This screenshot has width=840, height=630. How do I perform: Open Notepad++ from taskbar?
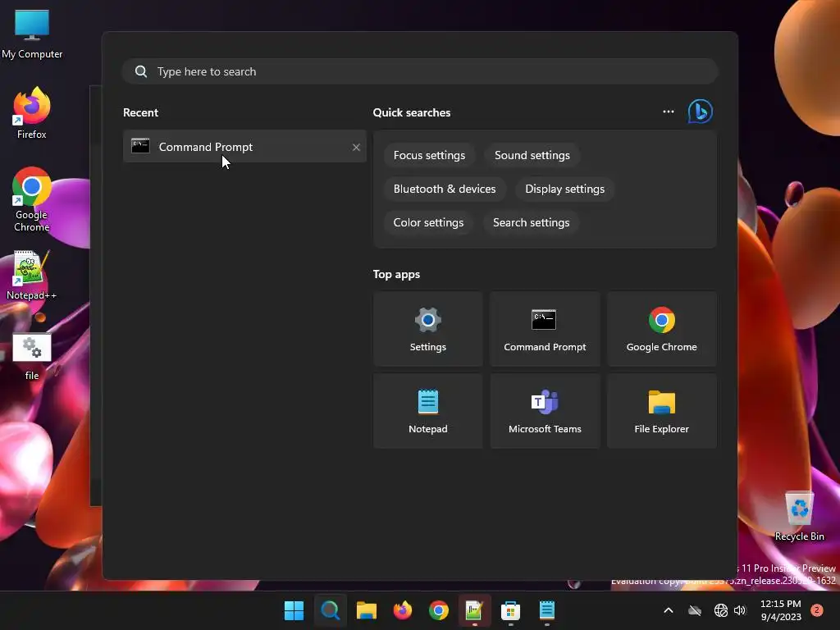coord(474,610)
